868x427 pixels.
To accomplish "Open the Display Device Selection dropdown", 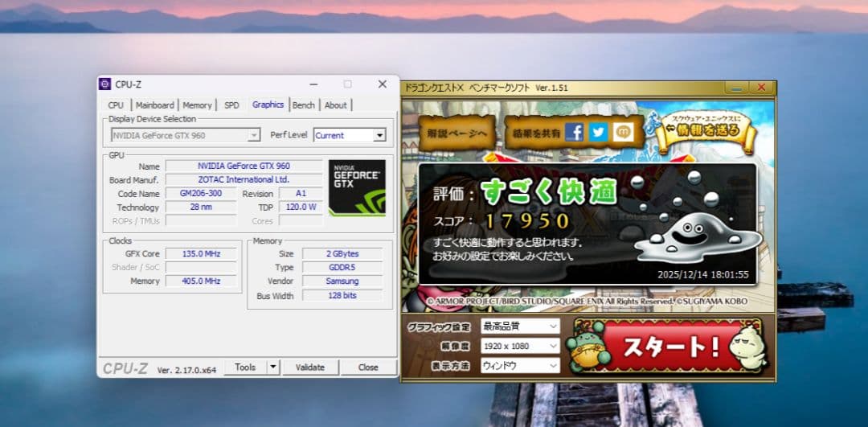I will 186,135.
